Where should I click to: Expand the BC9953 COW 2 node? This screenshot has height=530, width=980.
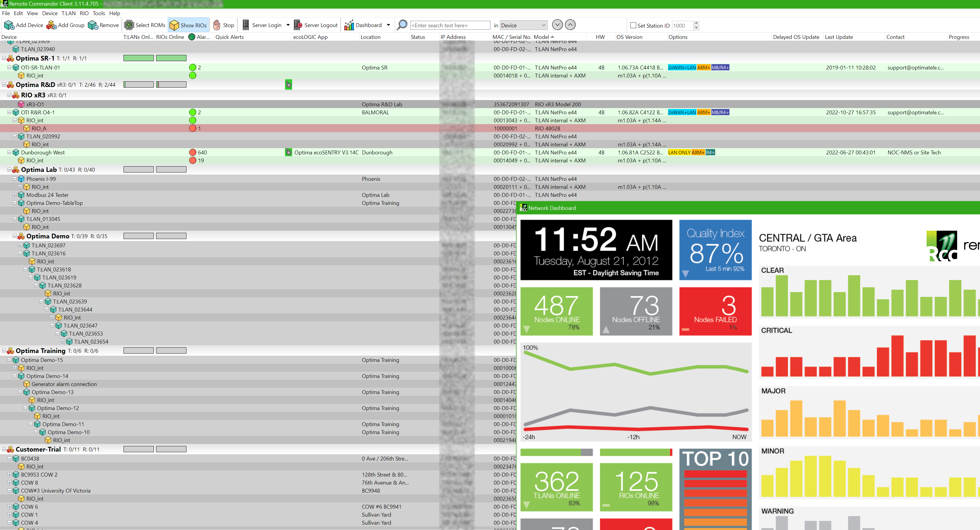click(9, 474)
